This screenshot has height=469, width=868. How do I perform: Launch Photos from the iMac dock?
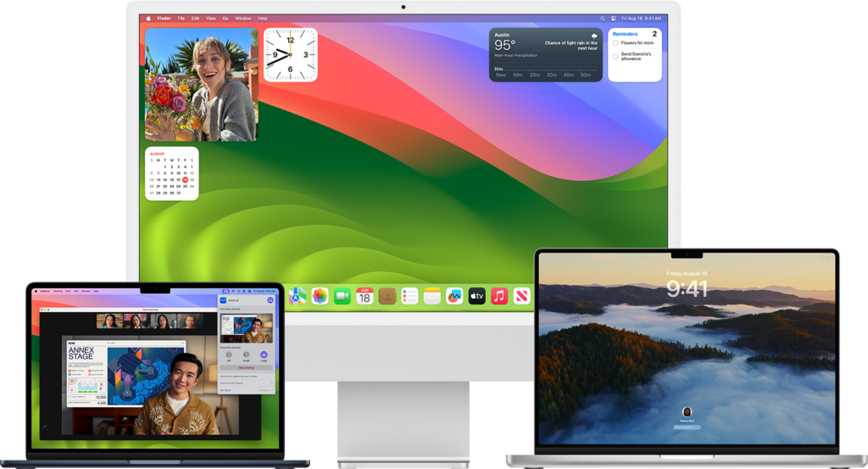click(x=320, y=296)
